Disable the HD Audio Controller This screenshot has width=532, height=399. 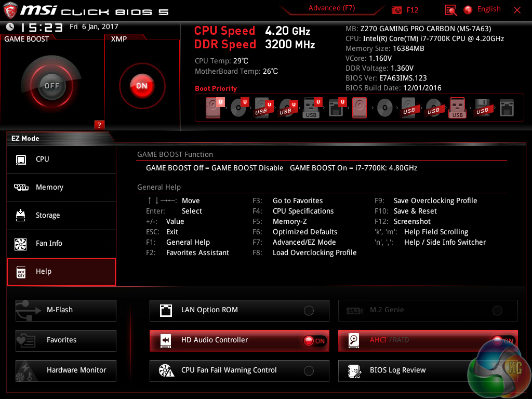[239, 340]
